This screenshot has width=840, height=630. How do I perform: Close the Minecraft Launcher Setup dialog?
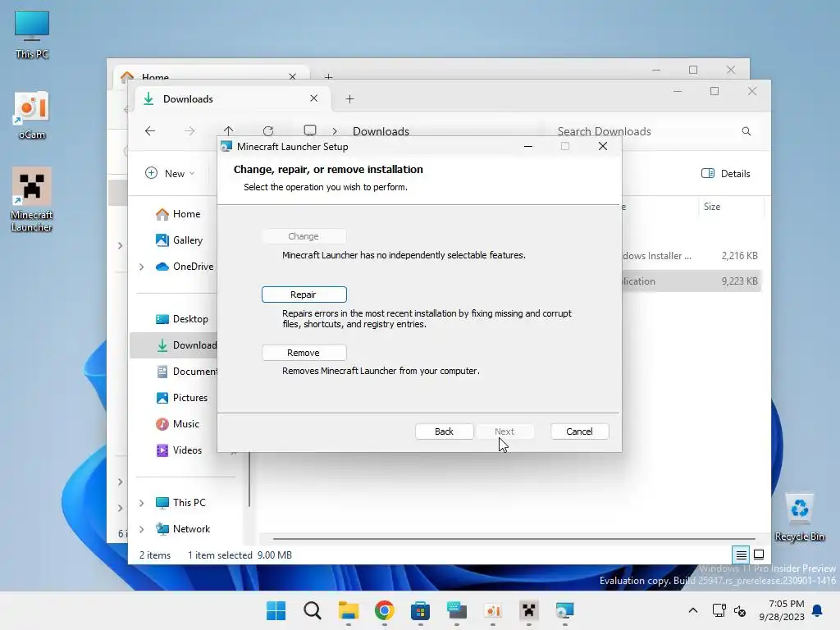coord(603,146)
